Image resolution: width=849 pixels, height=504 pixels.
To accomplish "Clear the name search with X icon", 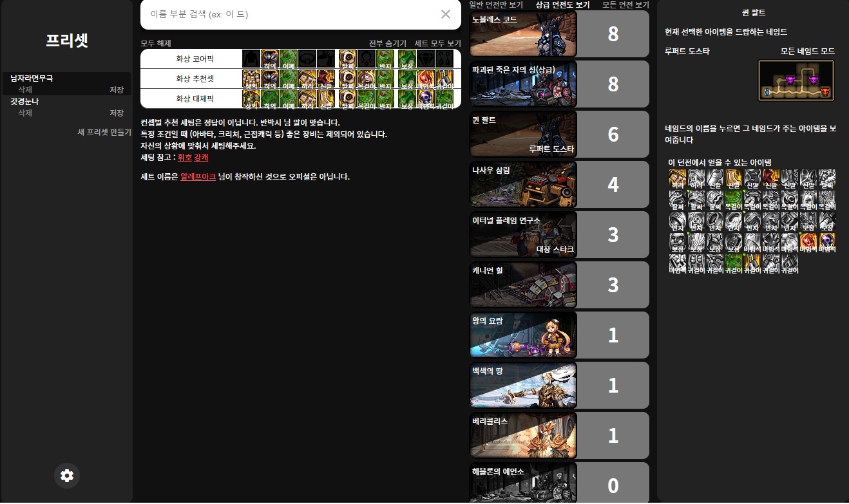I will [x=445, y=14].
